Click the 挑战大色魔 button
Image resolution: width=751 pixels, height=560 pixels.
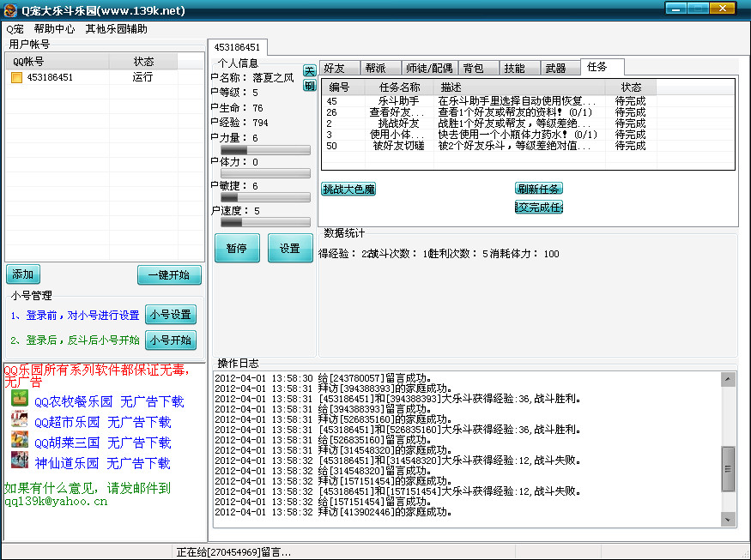point(348,189)
